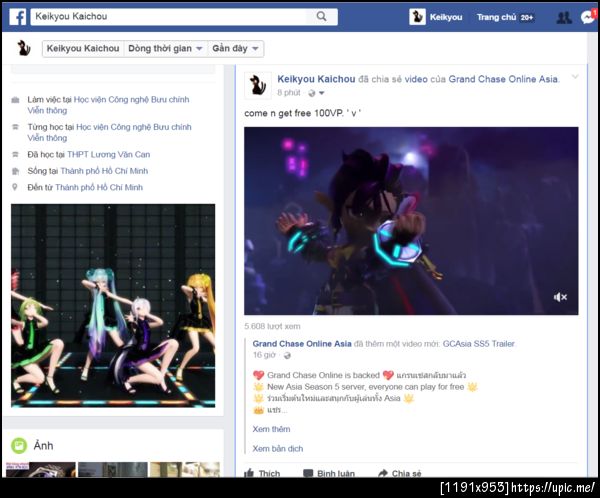Open Đến từ Thành phố Hồ Chí Minh link
Viewport: 600px width, 498px height.
(99, 187)
